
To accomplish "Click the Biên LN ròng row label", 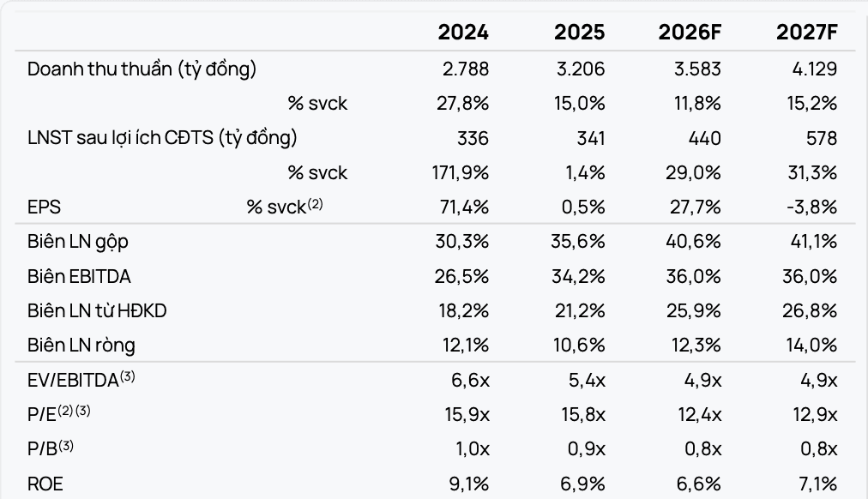I will (81, 346).
